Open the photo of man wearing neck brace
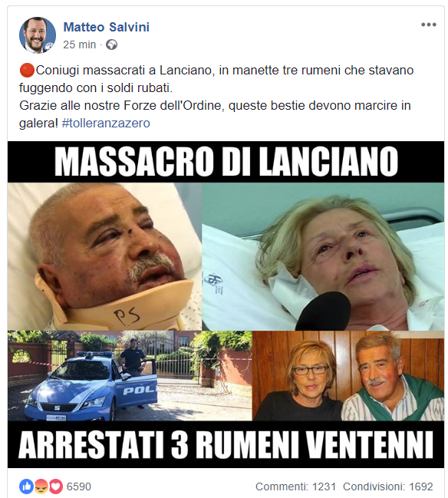The height and width of the screenshot is (498, 448). click(x=104, y=256)
